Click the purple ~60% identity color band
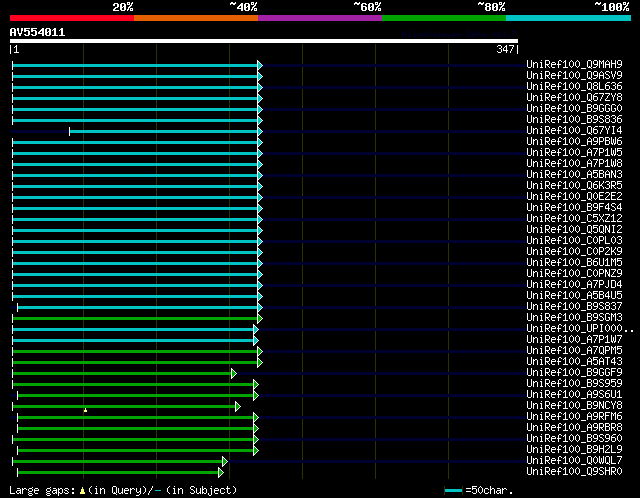The height and width of the screenshot is (498, 640). coord(320,18)
